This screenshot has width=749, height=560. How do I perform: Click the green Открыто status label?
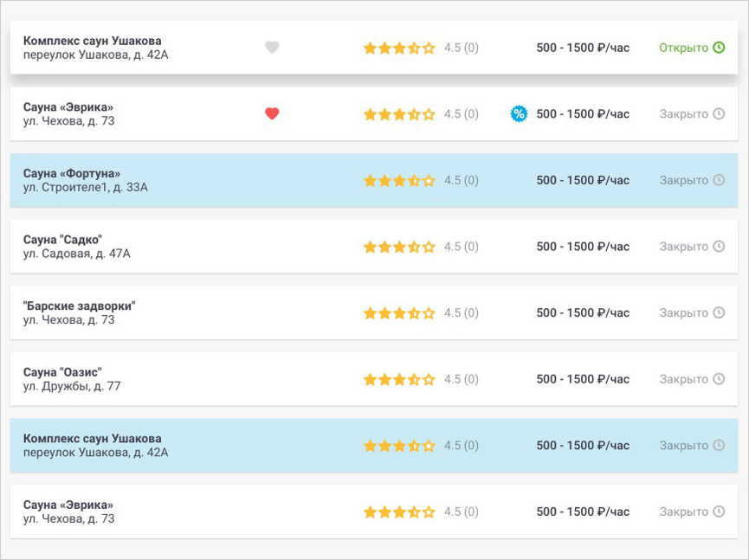click(683, 48)
